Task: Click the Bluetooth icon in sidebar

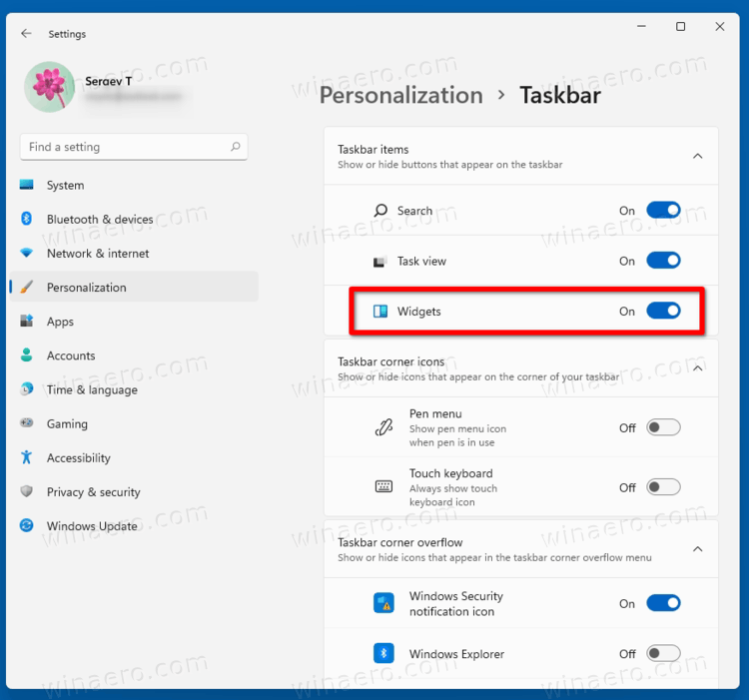Action: (x=27, y=219)
